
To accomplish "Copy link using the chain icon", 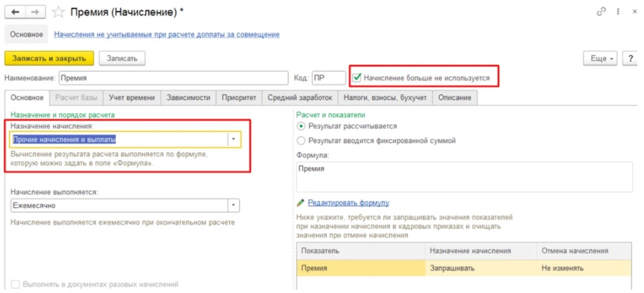I will click(601, 12).
